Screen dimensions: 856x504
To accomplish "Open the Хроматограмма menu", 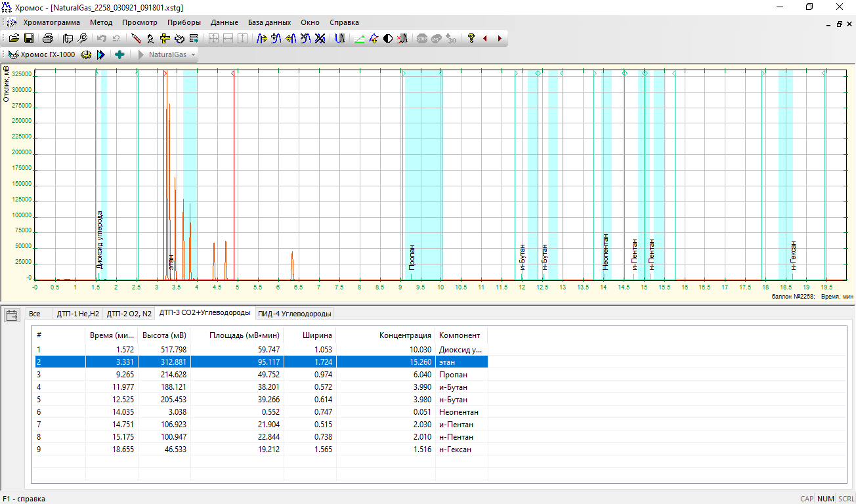I will [x=51, y=22].
